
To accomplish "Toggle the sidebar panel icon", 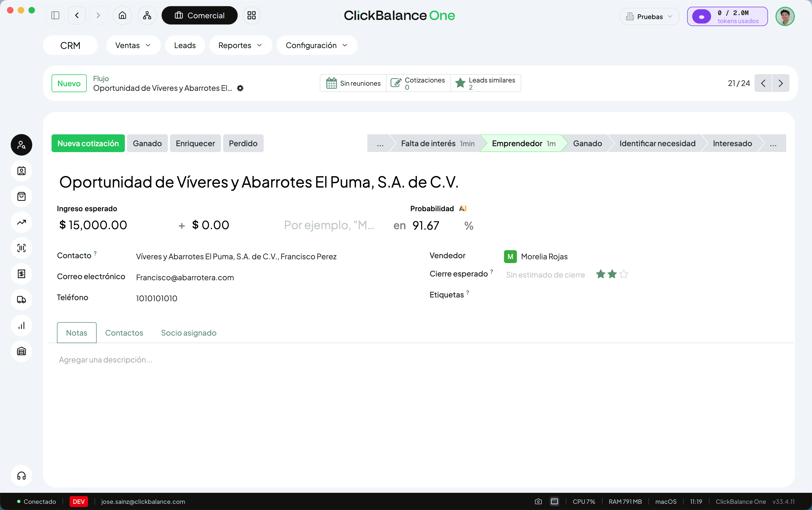I will 55,16.
